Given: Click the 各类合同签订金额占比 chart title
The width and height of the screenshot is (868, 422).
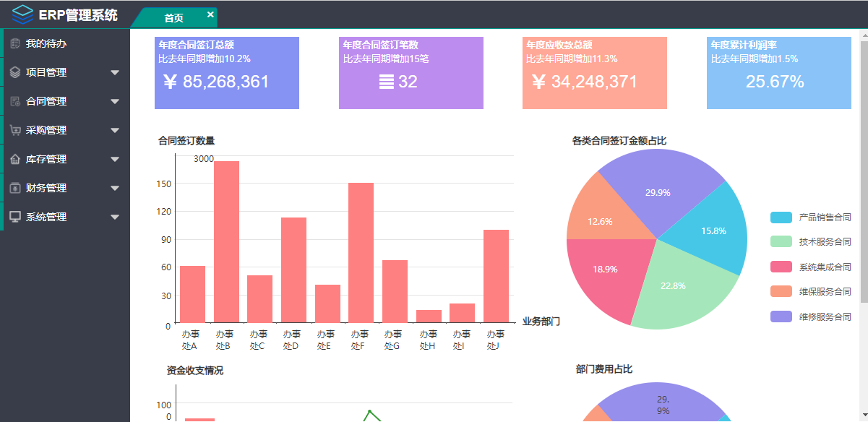Looking at the screenshot, I should tap(619, 141).
